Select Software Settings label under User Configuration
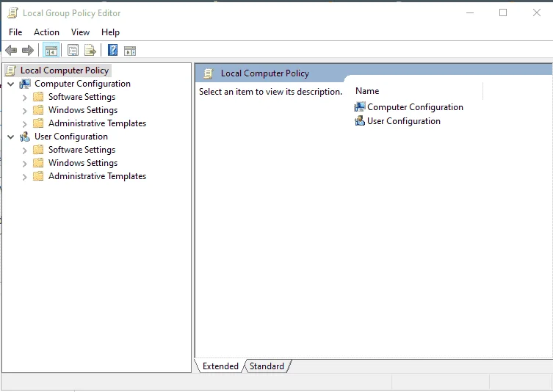The width and height of the screenshot is (553, 392). point(82,150)
